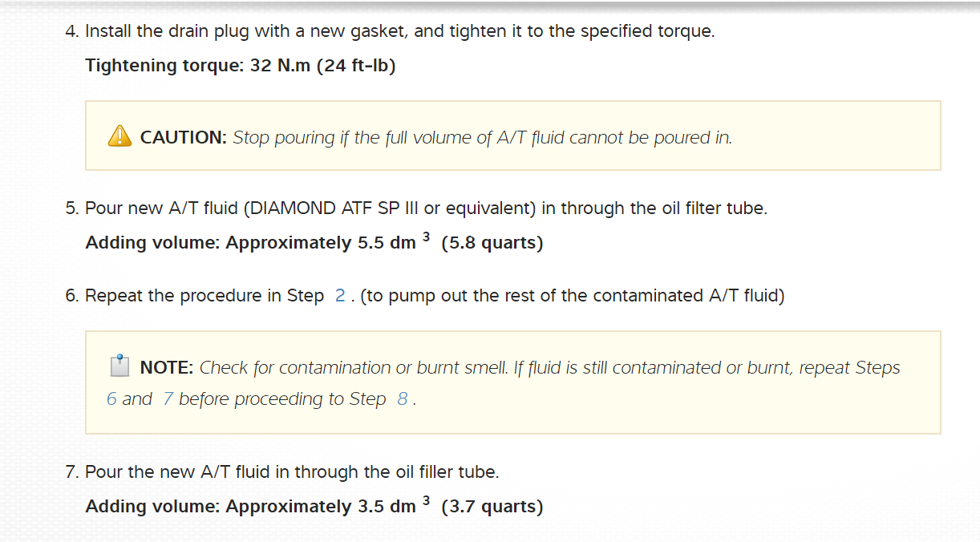980x542 pixels.
Task: Click the "Stop pouring" caution message text
Action: pos(482,138)
